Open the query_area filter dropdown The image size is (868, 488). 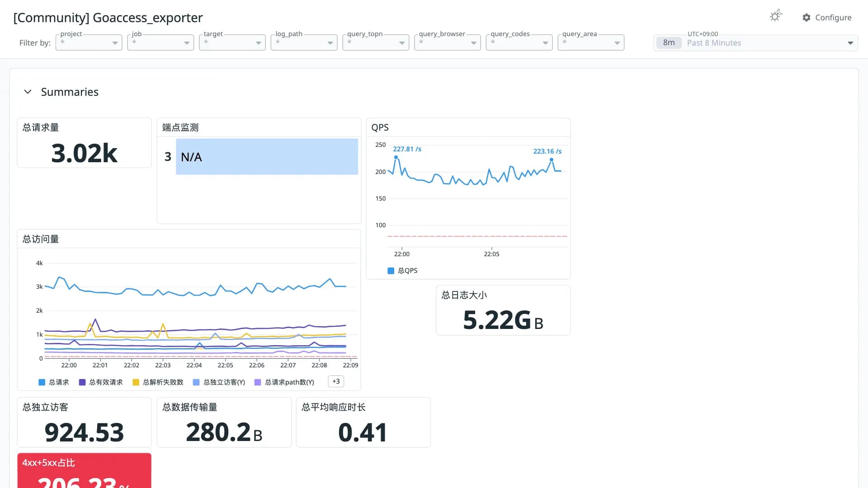(x=591, y=42)
